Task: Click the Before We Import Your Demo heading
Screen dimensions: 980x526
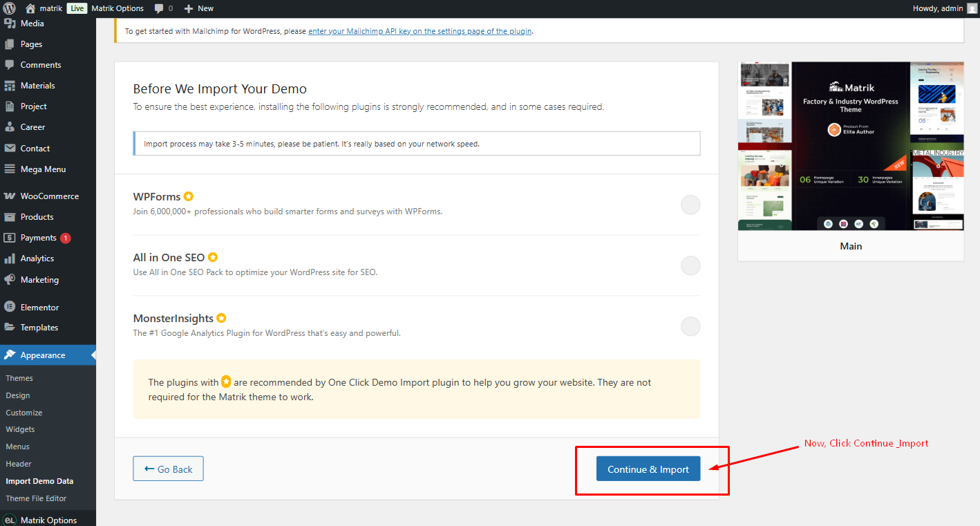Action: pyautogui.click(x=220, y=88)
